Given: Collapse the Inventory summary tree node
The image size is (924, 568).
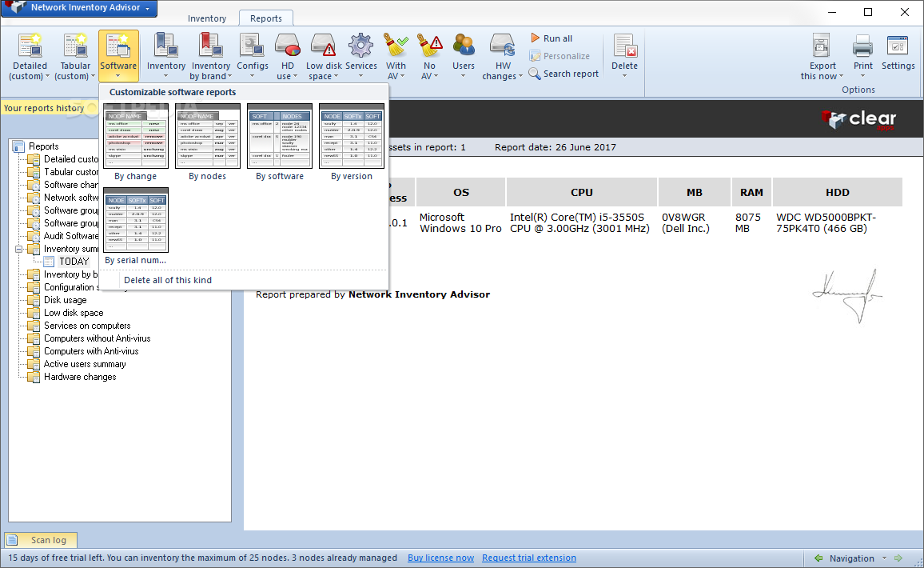Looking at the screenshot, I should point(18,249).
